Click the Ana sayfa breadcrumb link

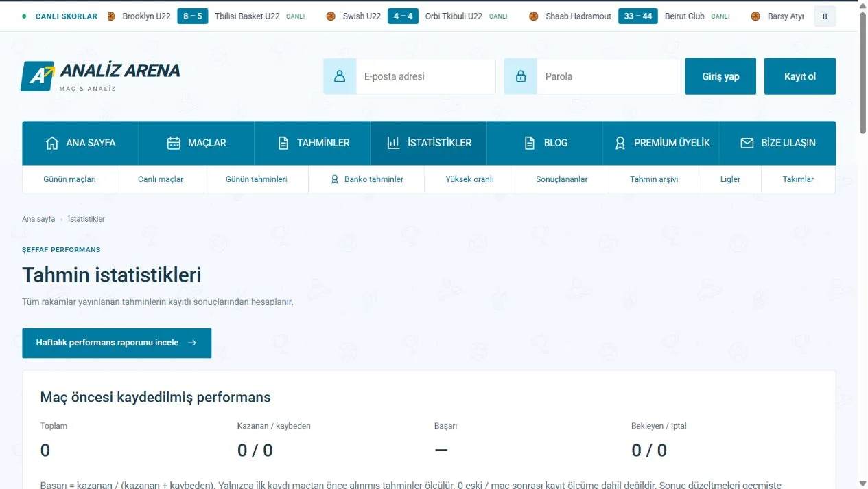(x=38, y=219)
